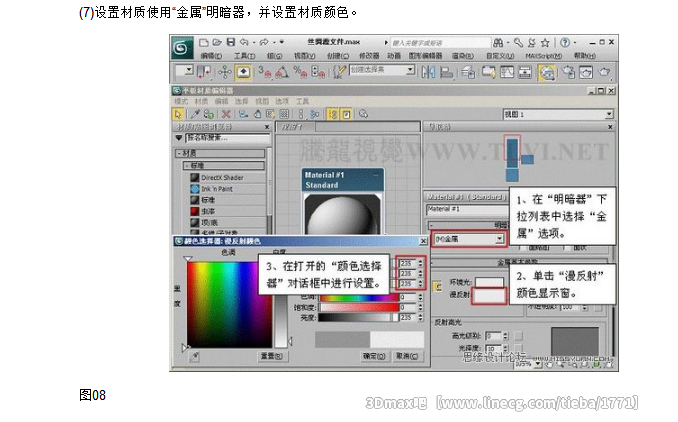Open the layer manager icon
678x422 pixels.
(x=468, y=72)
